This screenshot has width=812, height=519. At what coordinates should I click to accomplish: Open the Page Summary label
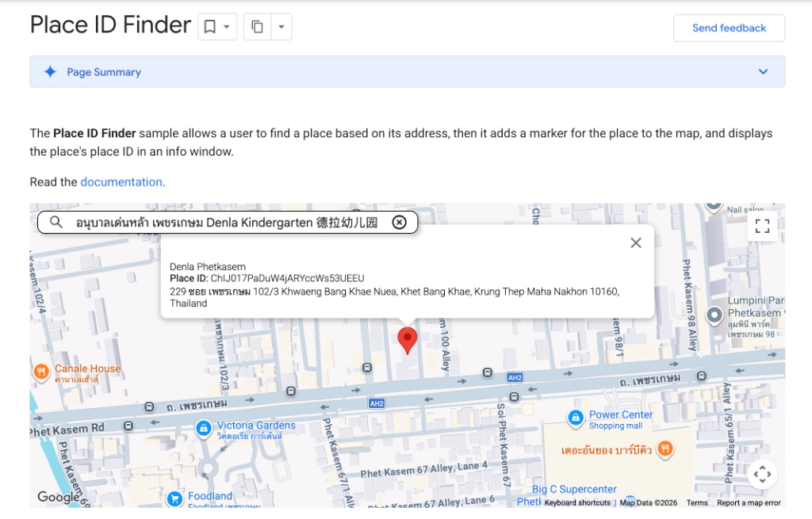(x=104, y=72)
